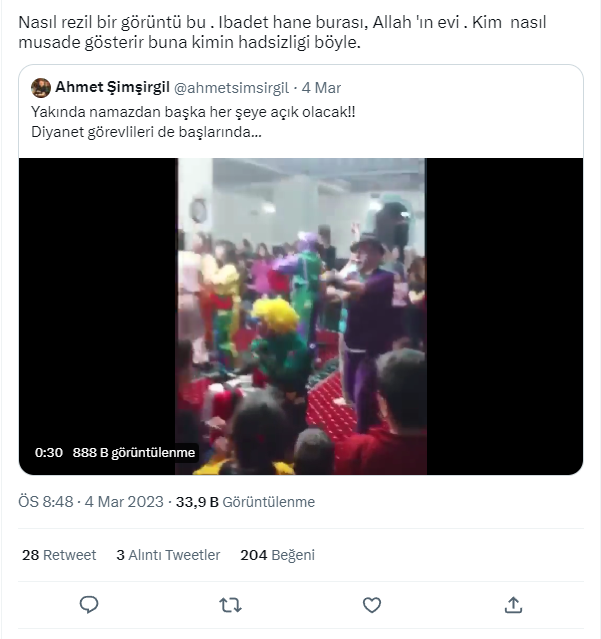Show the 28 Retweet list
The height and width of the screenshot is (639, 601).
coord(59,555)
